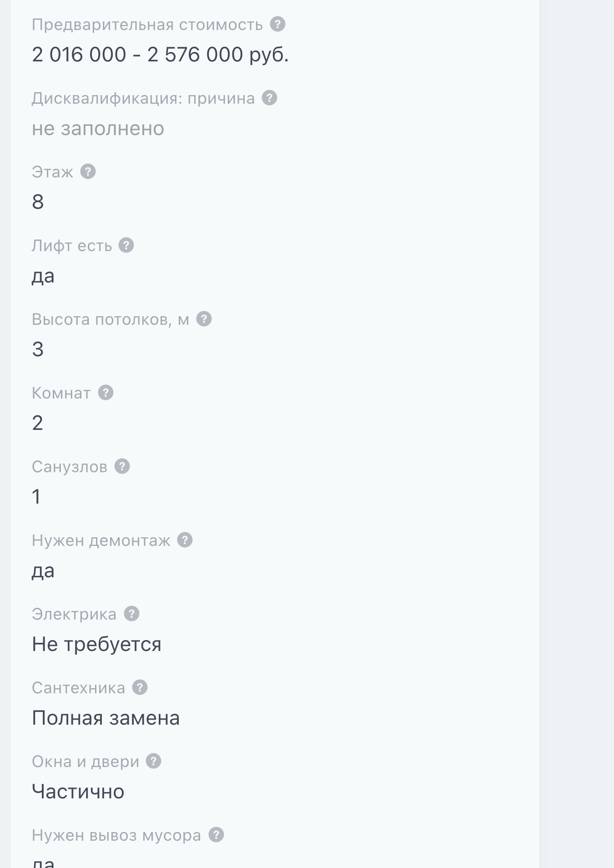This screenshot has width=614, height=868.
Task: Click the price range 2 016 000 - 2 576 000 руб.
Action: (160, 55)
